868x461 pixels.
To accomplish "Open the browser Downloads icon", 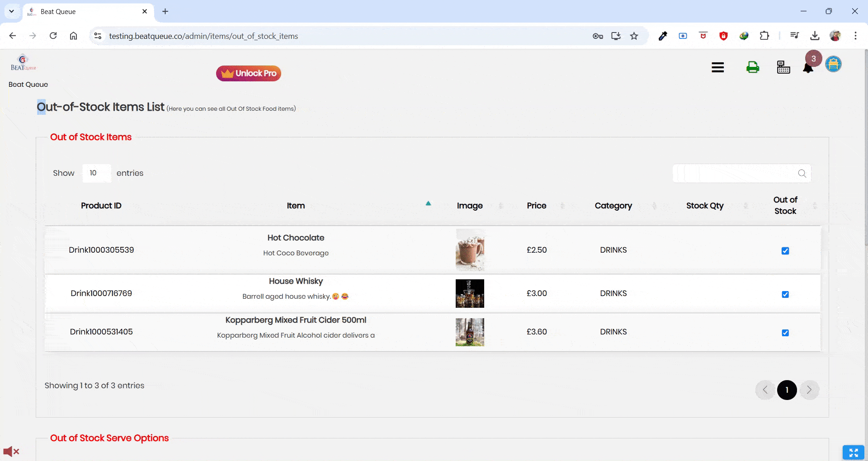I will [x=815, y=36].
